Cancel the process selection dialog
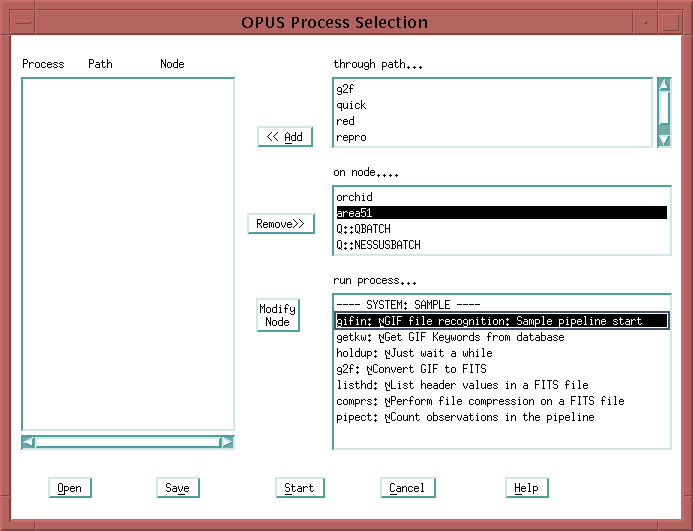Viewport: 693px width, 531px height. pos(407,488)
